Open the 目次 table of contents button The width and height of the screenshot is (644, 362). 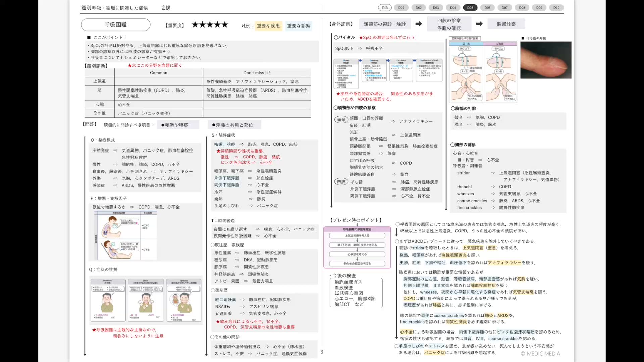tap(385, 8)
